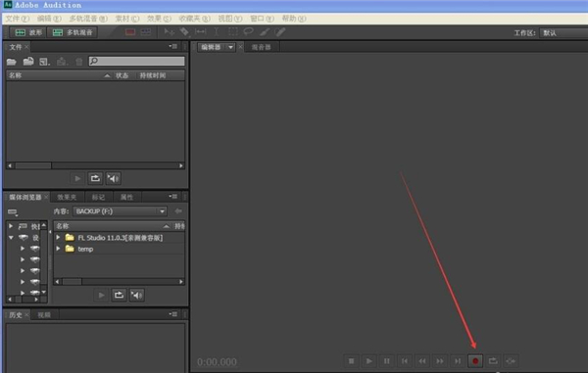Switch to the 效果夹 (Effects Rack) tab
The width and height of the screenshot is (588, 373).
coord(67,198)
